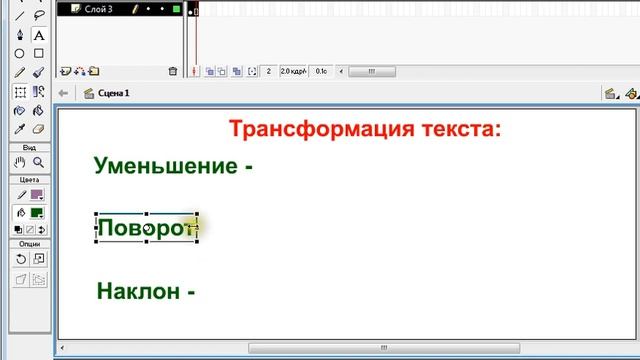
Task: Click the Наклон text on stage
Action: click(138, 291)
